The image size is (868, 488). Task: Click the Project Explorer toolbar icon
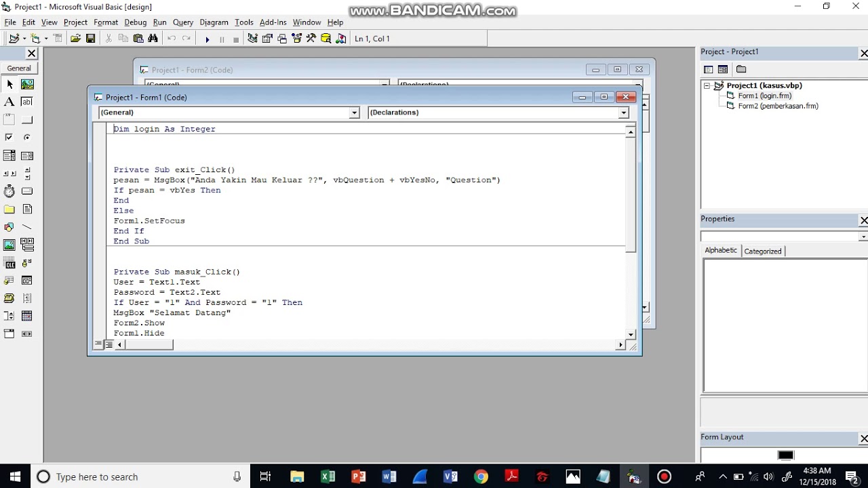[x=252, y=39]
